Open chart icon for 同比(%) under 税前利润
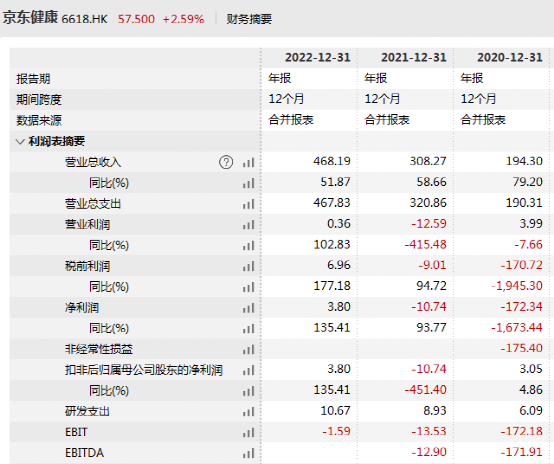 pyautogui.click(x=248, y=287)
